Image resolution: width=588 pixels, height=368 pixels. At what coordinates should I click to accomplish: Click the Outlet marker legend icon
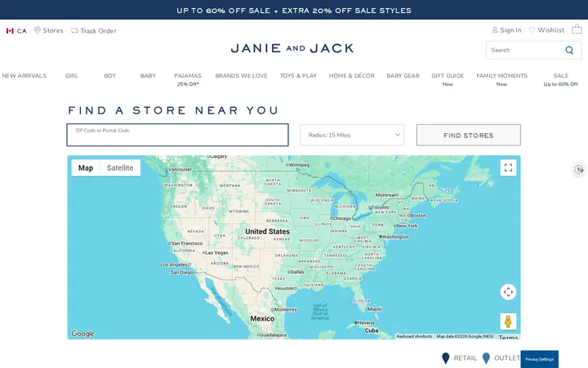click(486, 358)
